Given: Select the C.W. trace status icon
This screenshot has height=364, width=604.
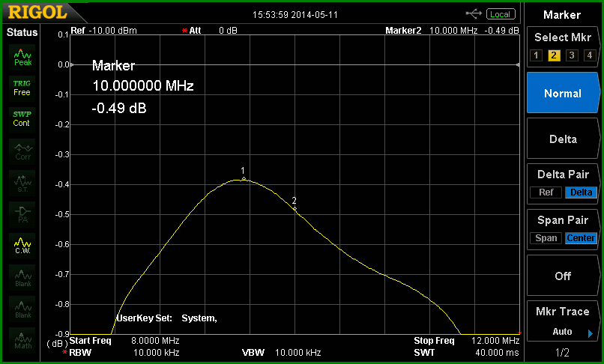Looking at the screenshot, I should (x=22, y=246).
